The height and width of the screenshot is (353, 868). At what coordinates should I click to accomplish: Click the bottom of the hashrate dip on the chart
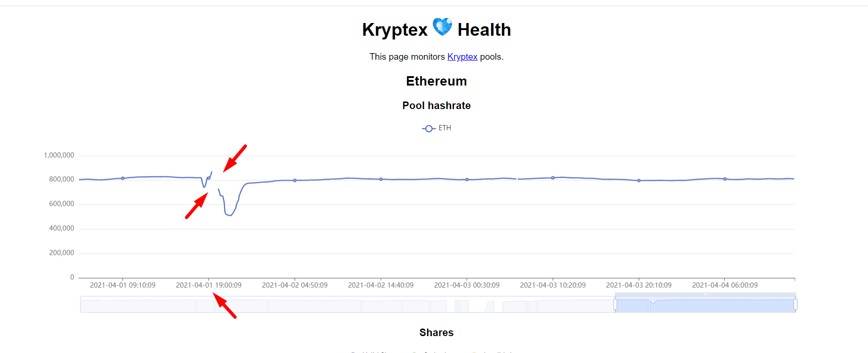[x=229, y=215]
